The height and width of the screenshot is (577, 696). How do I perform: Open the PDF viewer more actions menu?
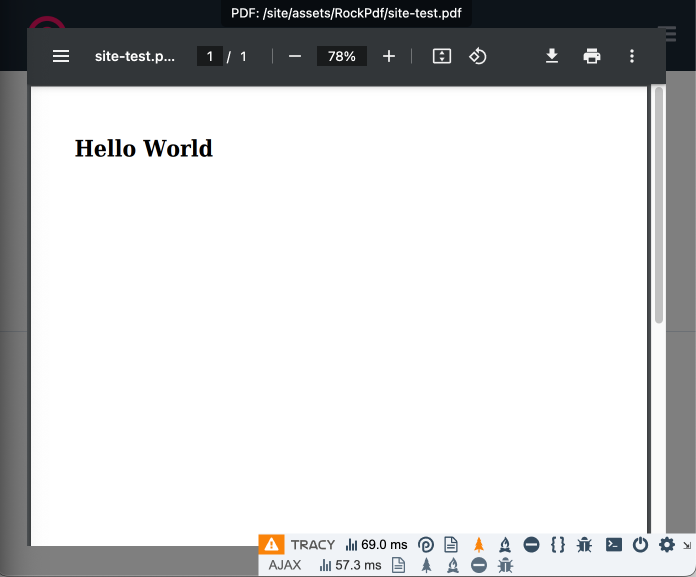pos(632,56)
